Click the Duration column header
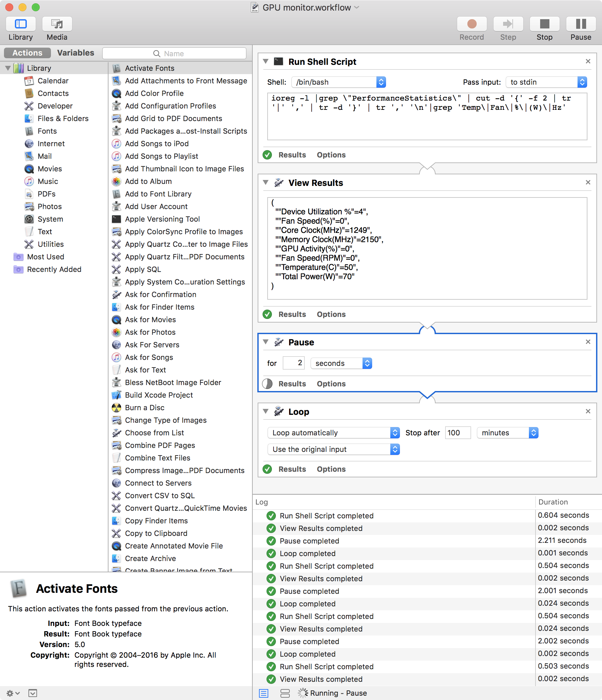602x700 pixels. coord(569,502)
